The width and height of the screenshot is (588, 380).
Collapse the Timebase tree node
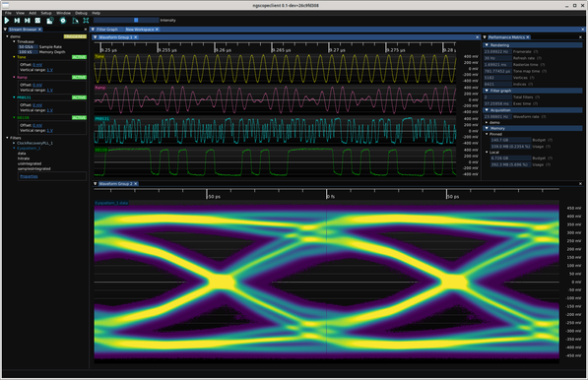[x=14, y=41]
